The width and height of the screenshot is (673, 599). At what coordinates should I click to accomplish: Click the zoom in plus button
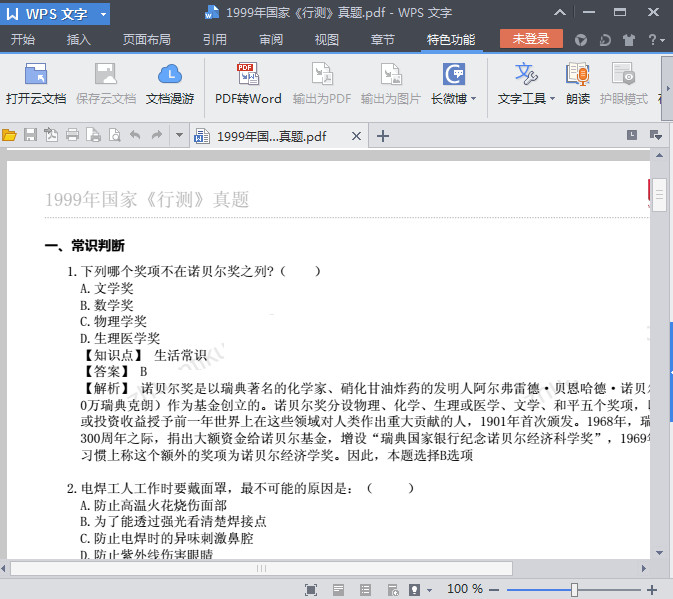click(652, 590)
